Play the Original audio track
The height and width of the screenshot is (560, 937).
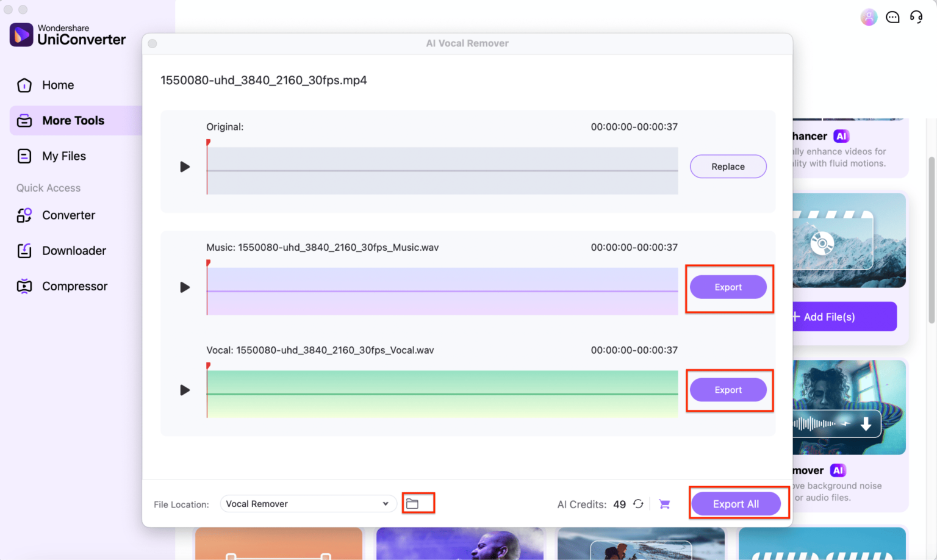[x=185, y=167]
